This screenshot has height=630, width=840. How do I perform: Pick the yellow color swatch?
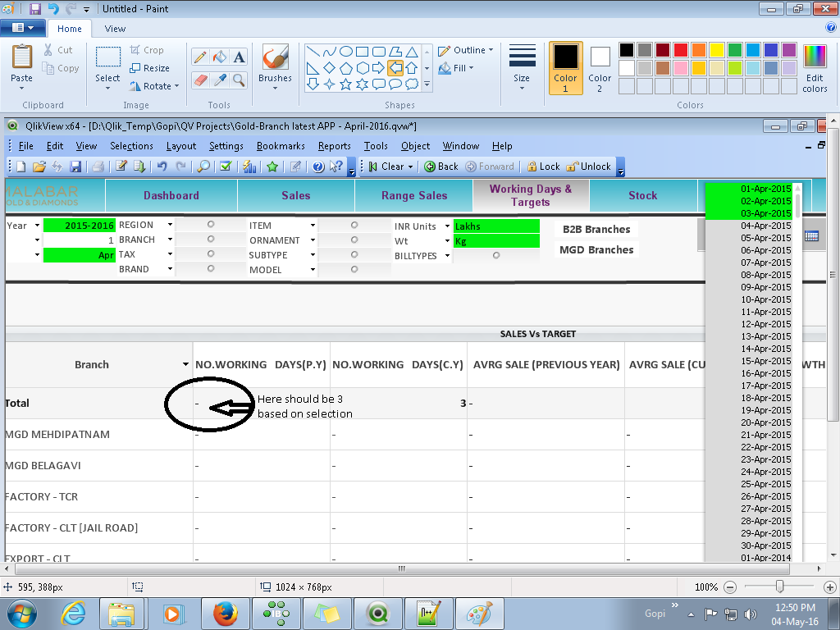[717, 50]
